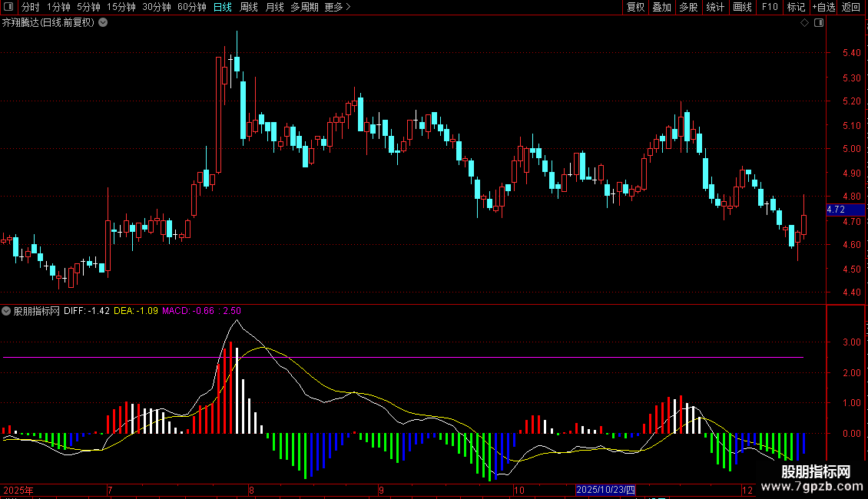
Task: Click the 4.40 price axis label
Action: (x=851, y=292)
